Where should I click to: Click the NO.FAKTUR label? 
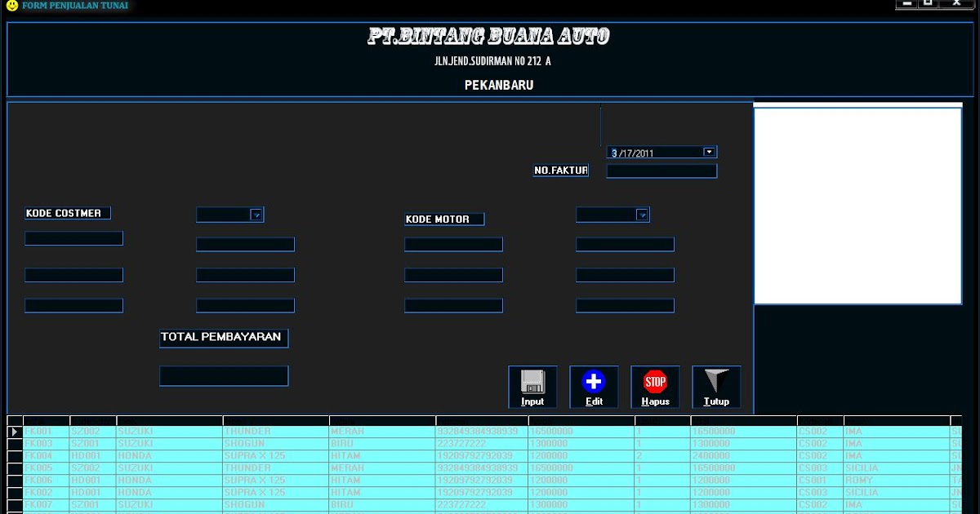click(x=560, y=171)
